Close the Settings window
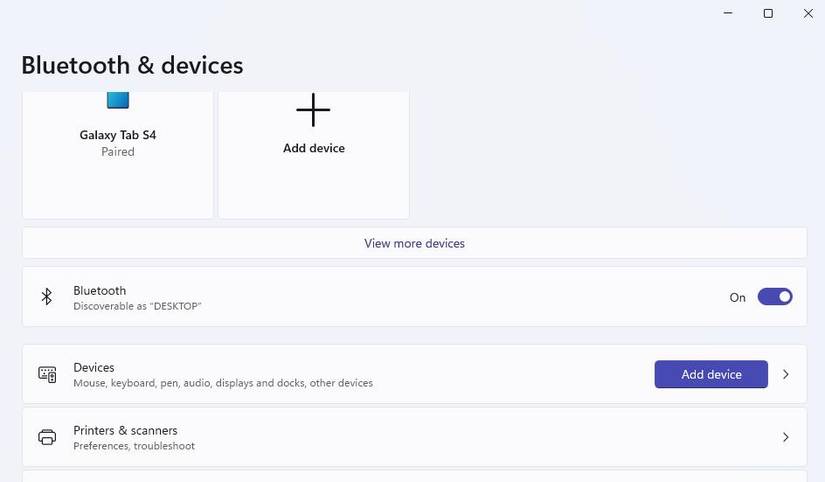Viewport: 825px width, 482px height. [808, 13]
